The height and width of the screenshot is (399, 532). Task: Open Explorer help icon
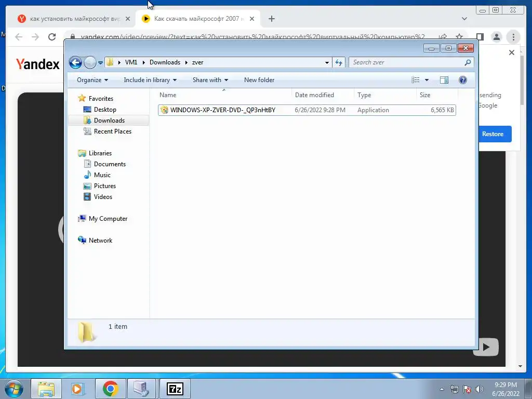coord(463,80)
